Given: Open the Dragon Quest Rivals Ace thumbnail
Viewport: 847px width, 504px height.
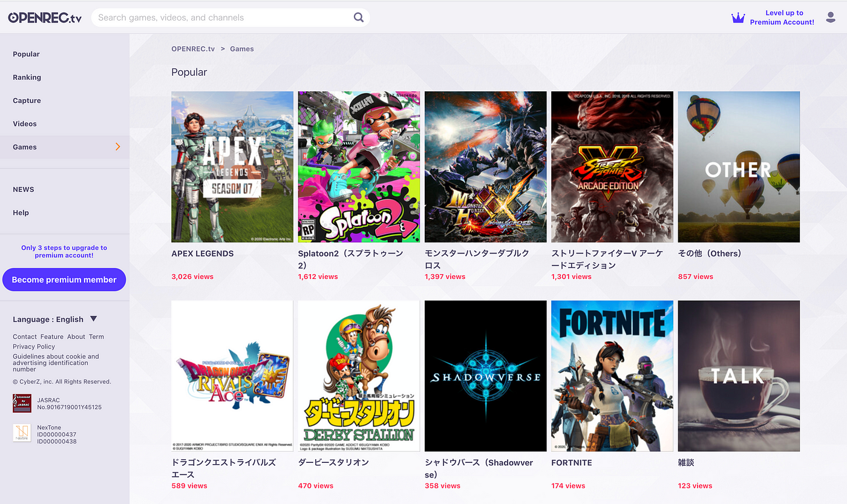Looking at the screenshot, I should pos(232,376).
